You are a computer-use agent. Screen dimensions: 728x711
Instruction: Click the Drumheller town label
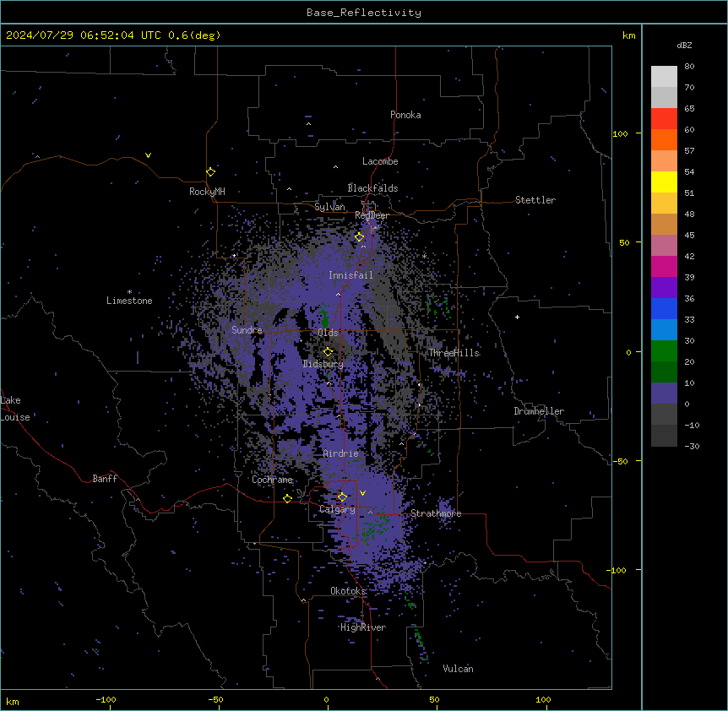point(539,411)
